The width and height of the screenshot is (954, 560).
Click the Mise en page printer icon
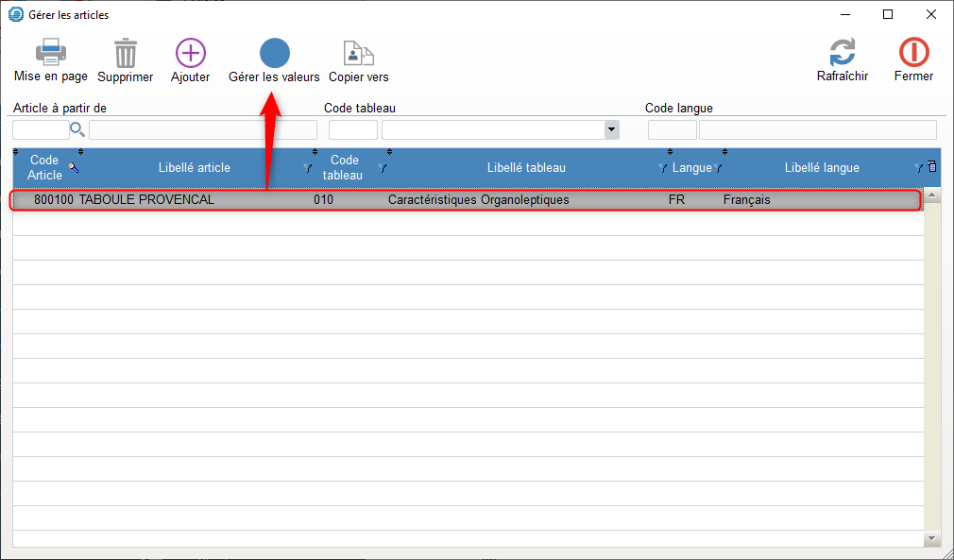coord(50,54)
